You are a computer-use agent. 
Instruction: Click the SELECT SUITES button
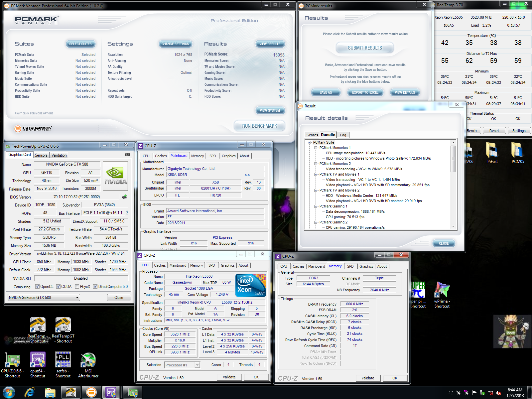coord(80,44)
